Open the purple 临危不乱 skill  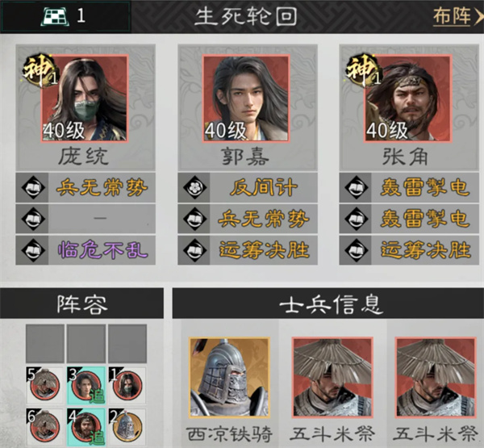[x=86, y=250]
